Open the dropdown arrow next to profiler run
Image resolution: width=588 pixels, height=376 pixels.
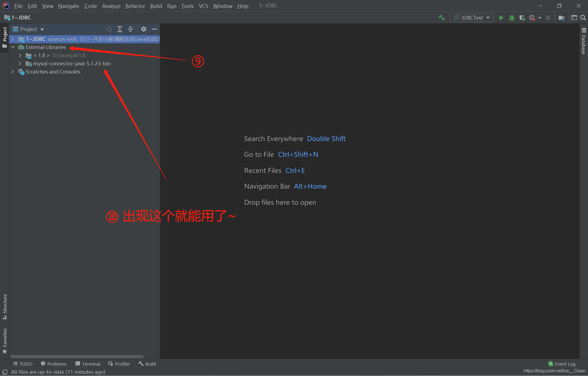pyautogui.click(x=540, y=18)
